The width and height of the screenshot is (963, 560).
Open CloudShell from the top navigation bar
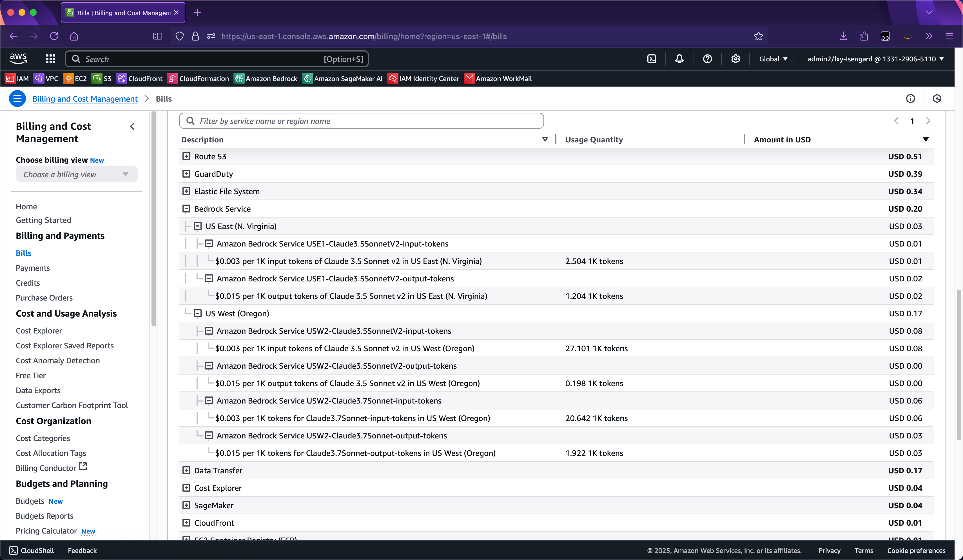tap(652, 59)
